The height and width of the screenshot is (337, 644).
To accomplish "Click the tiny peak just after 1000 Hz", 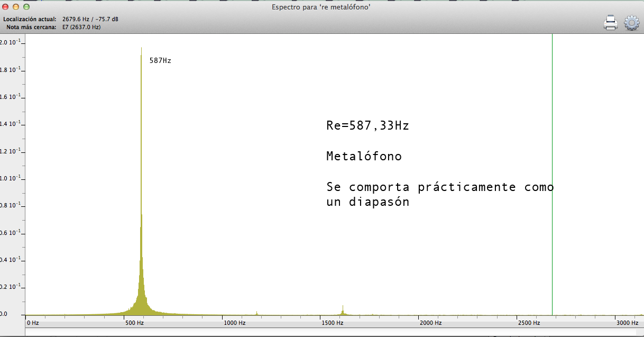I will (257, 313).
